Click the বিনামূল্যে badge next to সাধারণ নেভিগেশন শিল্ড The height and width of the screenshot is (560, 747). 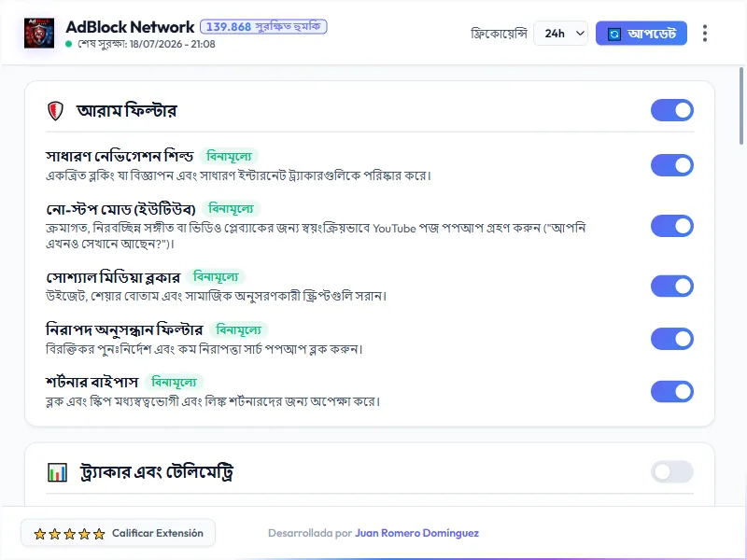[229, 156]
